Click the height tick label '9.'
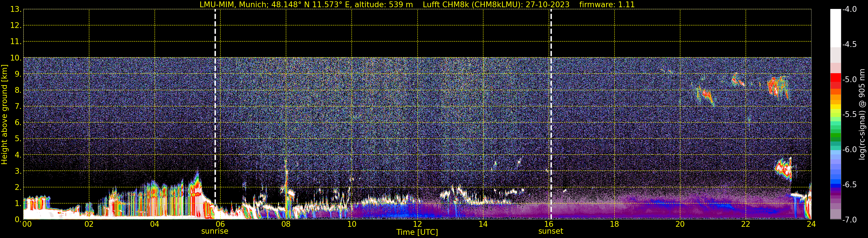Image resolution: width=868 pixels, height=238 pixels. click(18, 74)
